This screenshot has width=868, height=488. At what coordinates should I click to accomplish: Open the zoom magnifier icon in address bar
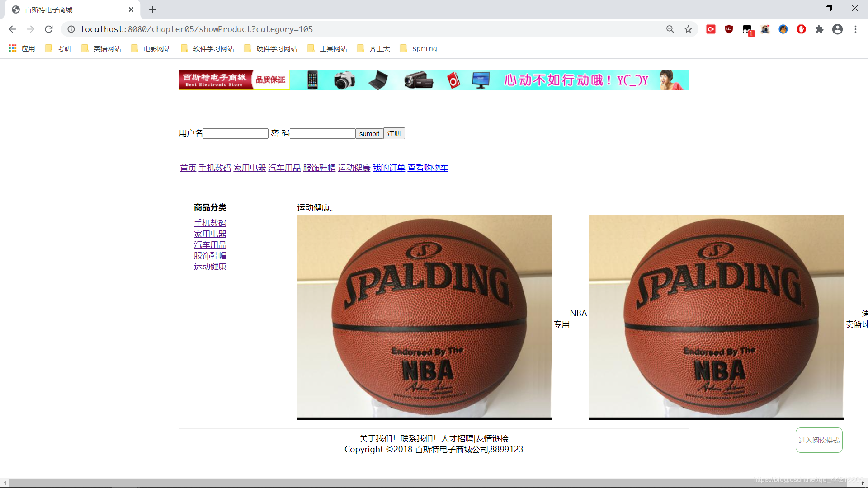click(670, 29)
